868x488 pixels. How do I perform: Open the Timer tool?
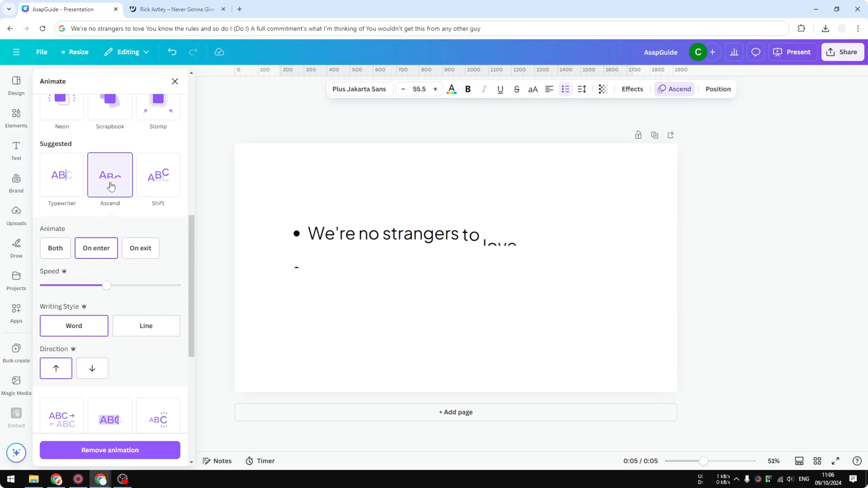pyautogui.click(x=260, y=461)
